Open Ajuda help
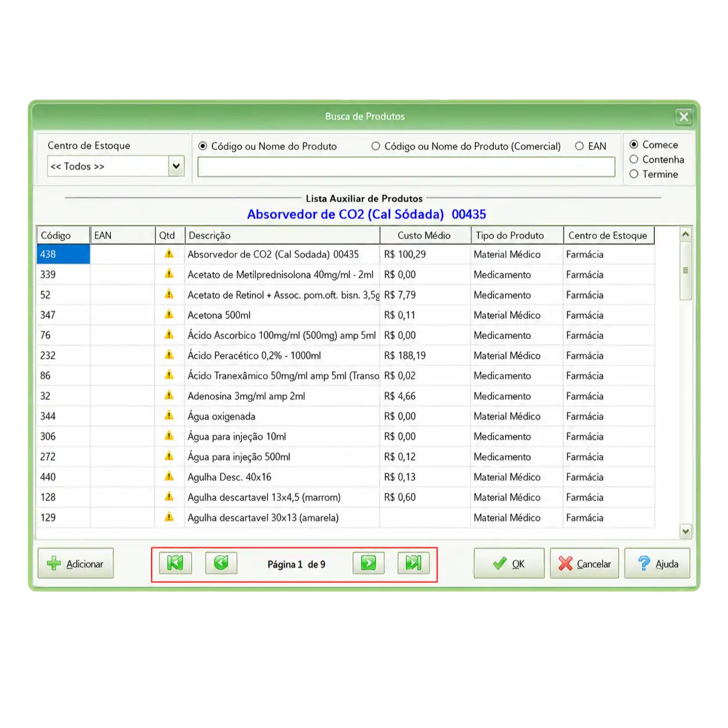 (x=657, y=563)
